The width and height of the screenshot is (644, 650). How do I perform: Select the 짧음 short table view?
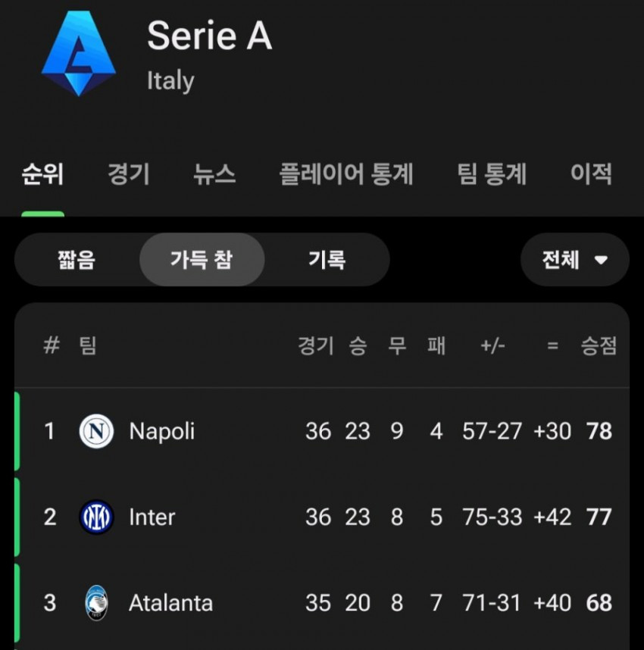pos(77,260)
